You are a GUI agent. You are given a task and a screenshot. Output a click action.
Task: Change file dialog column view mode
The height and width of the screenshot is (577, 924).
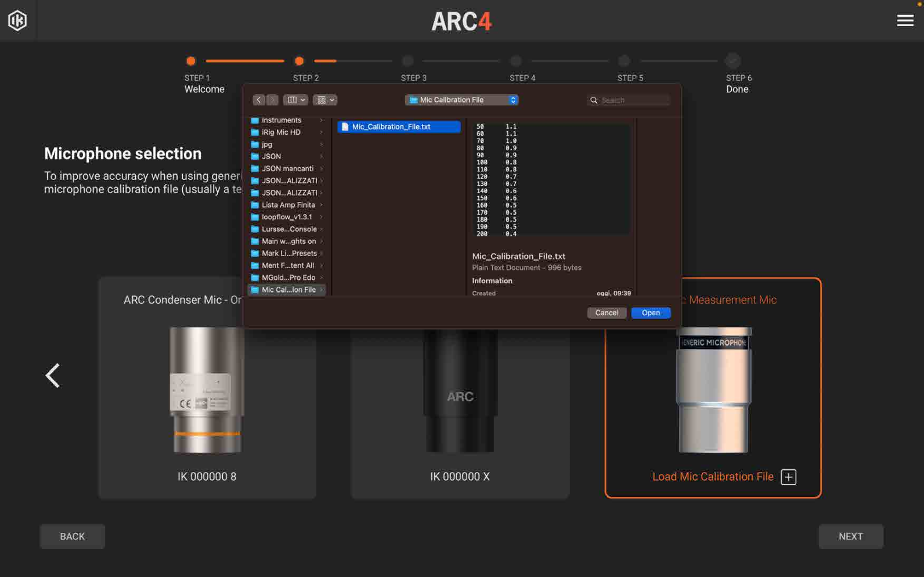295,100
